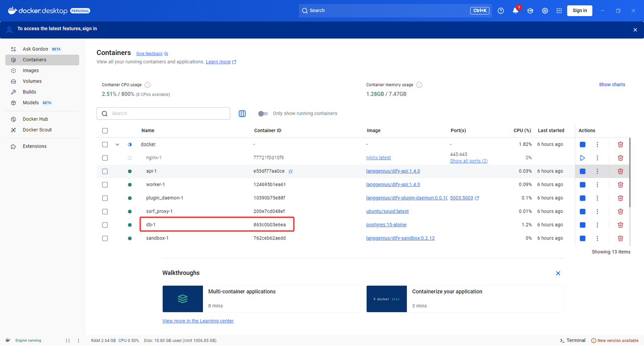Image resolution: width=644 pixels, height=346 pixels.
Task: Check the db-1 row checkbox
Action: 105,225
